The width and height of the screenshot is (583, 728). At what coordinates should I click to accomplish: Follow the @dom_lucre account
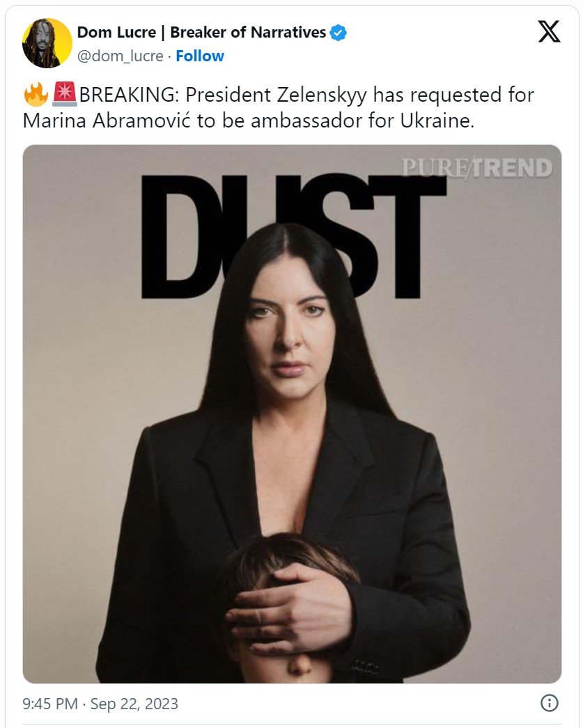200,56
